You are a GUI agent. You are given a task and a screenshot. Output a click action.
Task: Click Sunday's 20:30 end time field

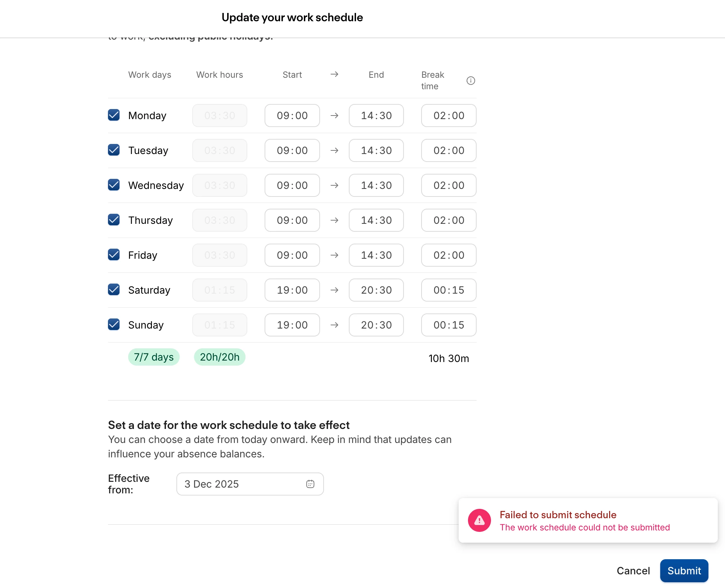click(x=376, y=325)
